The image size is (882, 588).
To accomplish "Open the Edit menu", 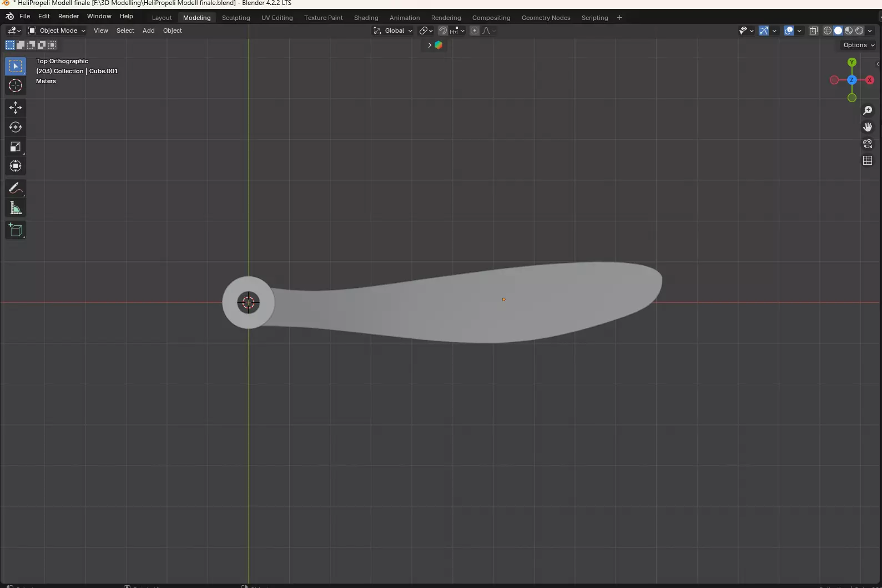I will [x=44, y=17].
